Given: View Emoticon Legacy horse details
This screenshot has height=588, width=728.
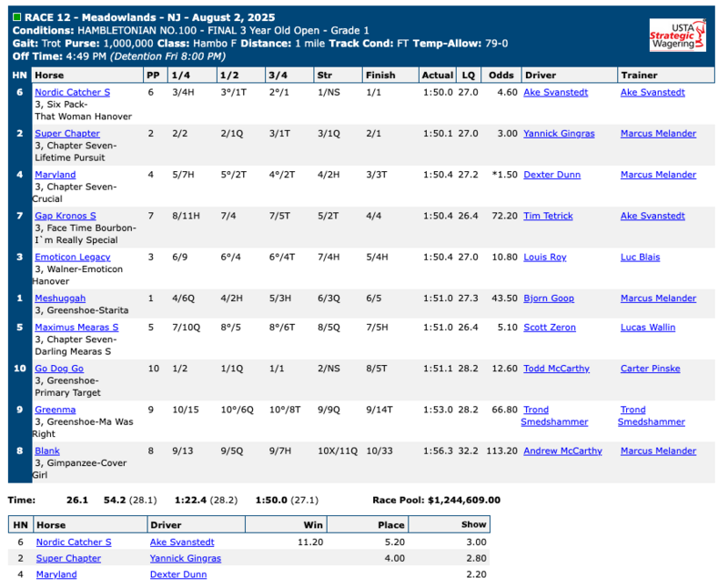Looking at the screenshot, I should click(72, 257).
